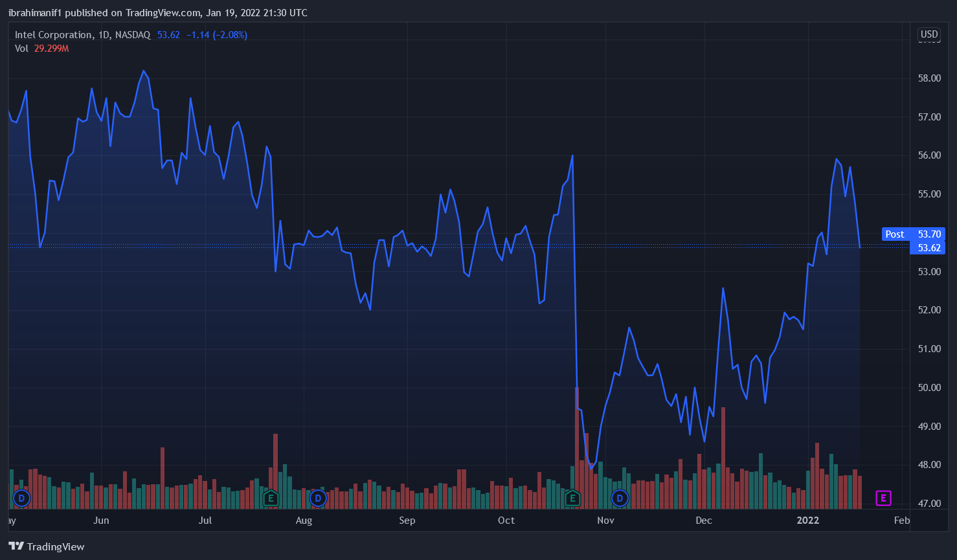
Task: Click the 58.00 mark on the price scale
Action: pyautogui.click(x=929, y=78)
